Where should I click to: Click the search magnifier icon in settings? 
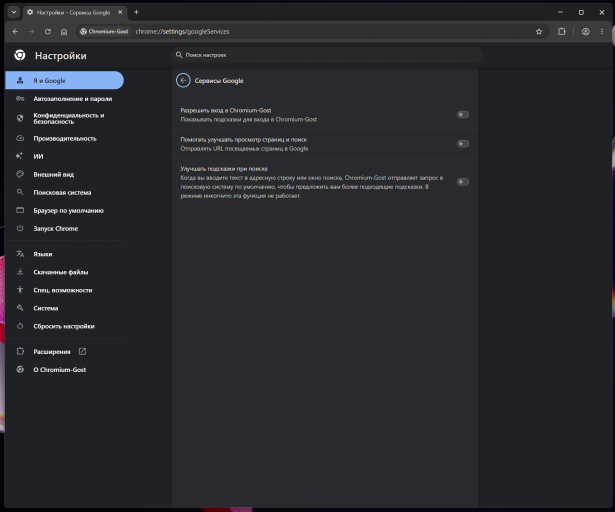[x=179, y=55]
